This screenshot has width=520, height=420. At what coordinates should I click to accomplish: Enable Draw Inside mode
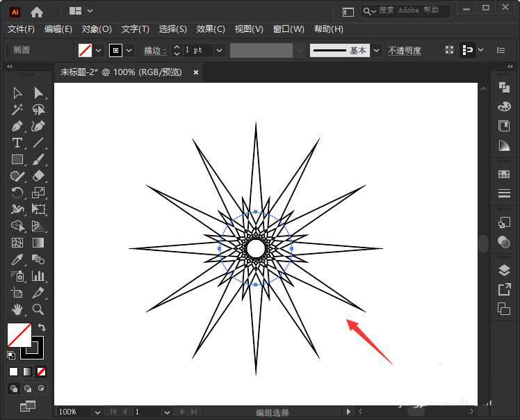41,389
